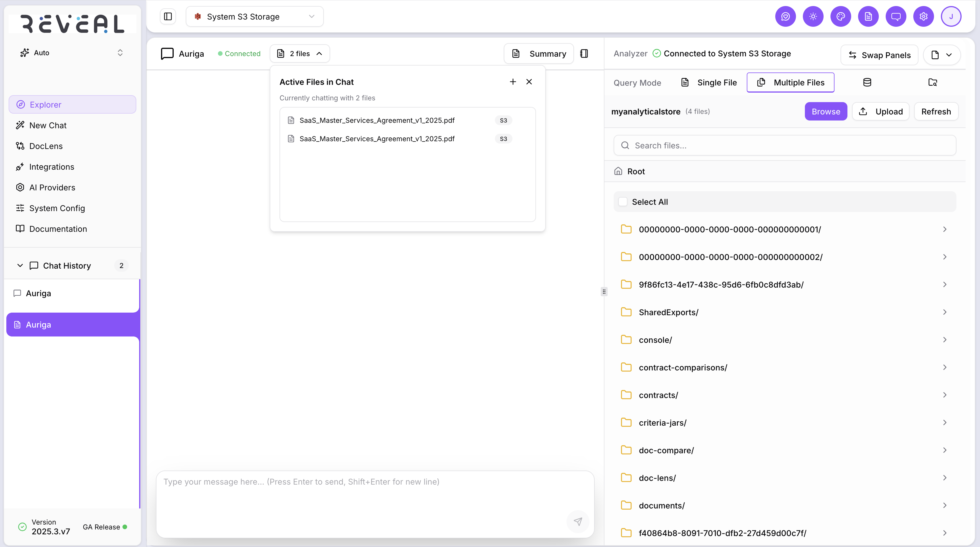Open folder 9f86fc13-4e17-438c-95d6-6fb0c8dfd3ab/

pyautogui.click(x=785, y=284)
